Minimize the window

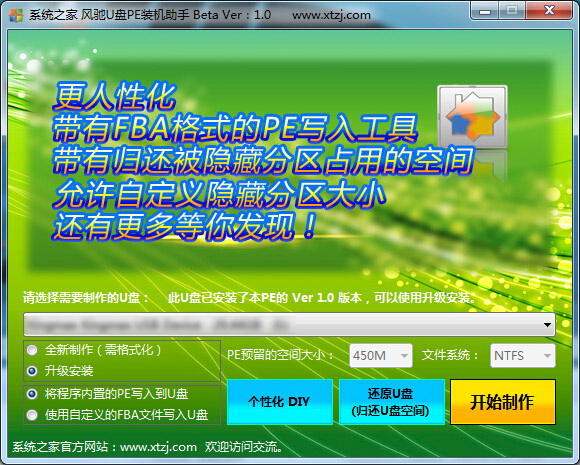click(485, 11)
